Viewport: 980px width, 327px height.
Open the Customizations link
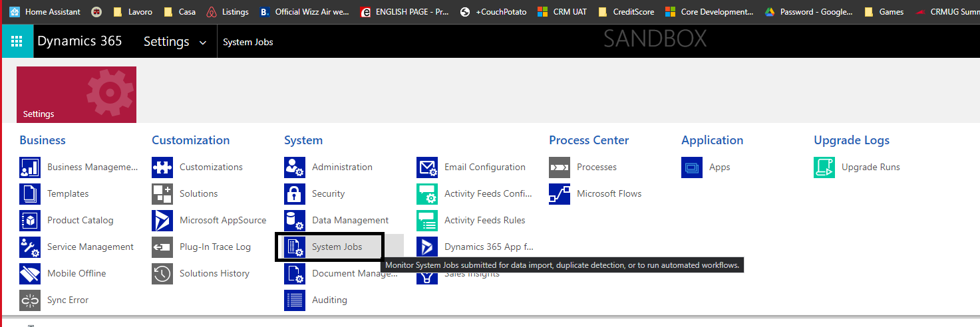(211, 167)
